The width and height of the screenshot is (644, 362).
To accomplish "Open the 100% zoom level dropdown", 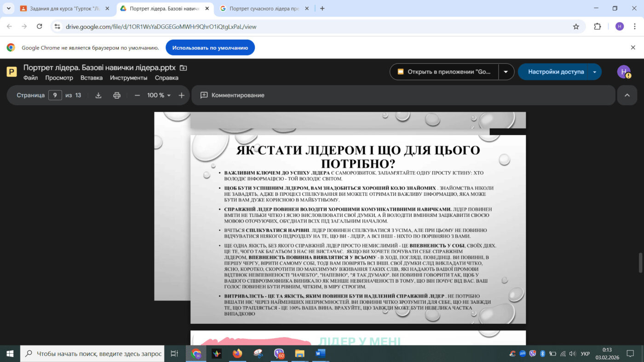I will point(159,95).
